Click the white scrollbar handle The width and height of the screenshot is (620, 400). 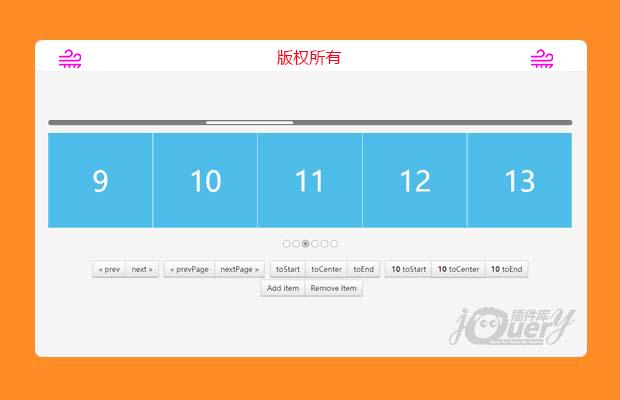[249, 122]
